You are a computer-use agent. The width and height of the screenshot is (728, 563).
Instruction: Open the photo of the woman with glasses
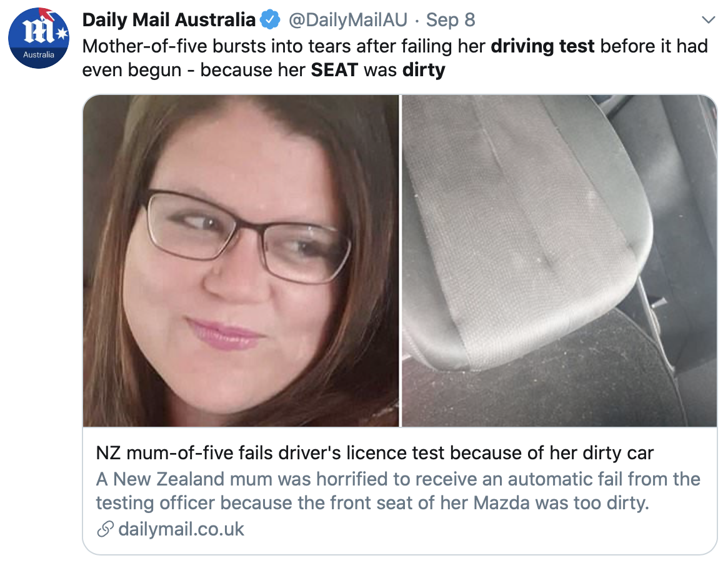coord(241,261)
